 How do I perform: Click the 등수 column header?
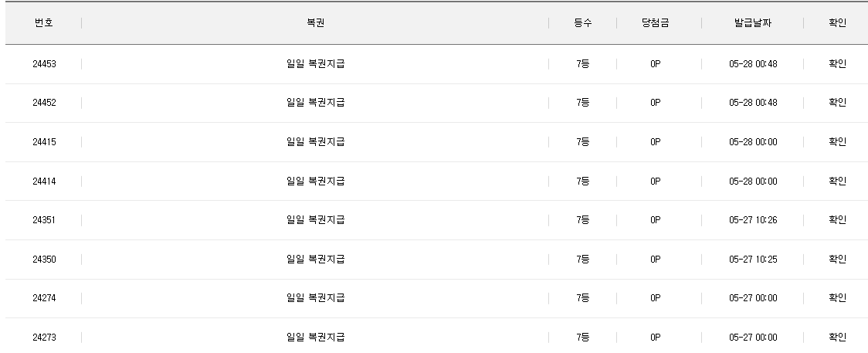[x=582, y=22]
